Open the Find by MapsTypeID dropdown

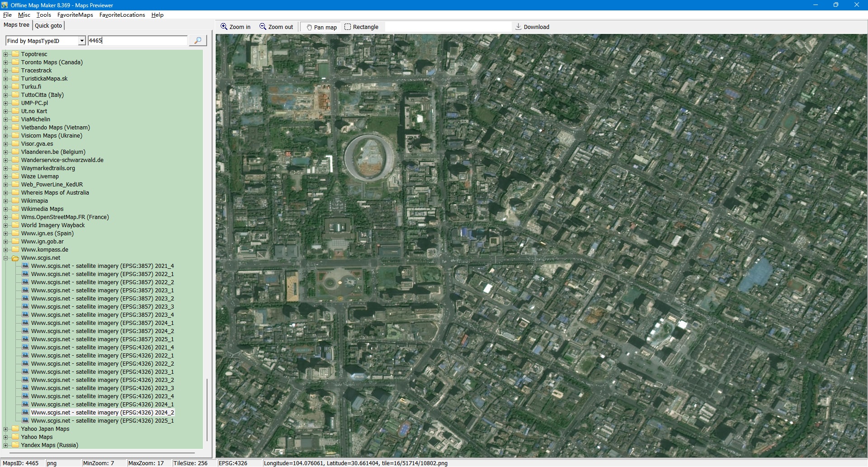(82, 41)
